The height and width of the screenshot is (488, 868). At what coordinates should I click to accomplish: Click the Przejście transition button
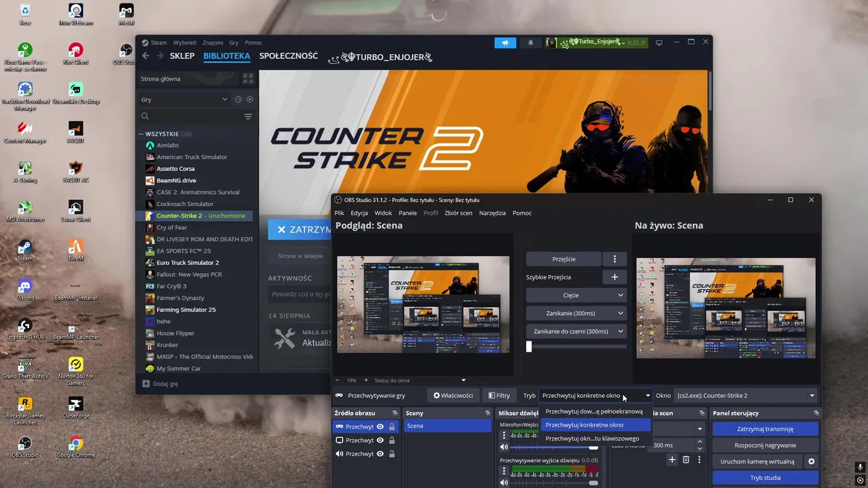tap(564, 259)
